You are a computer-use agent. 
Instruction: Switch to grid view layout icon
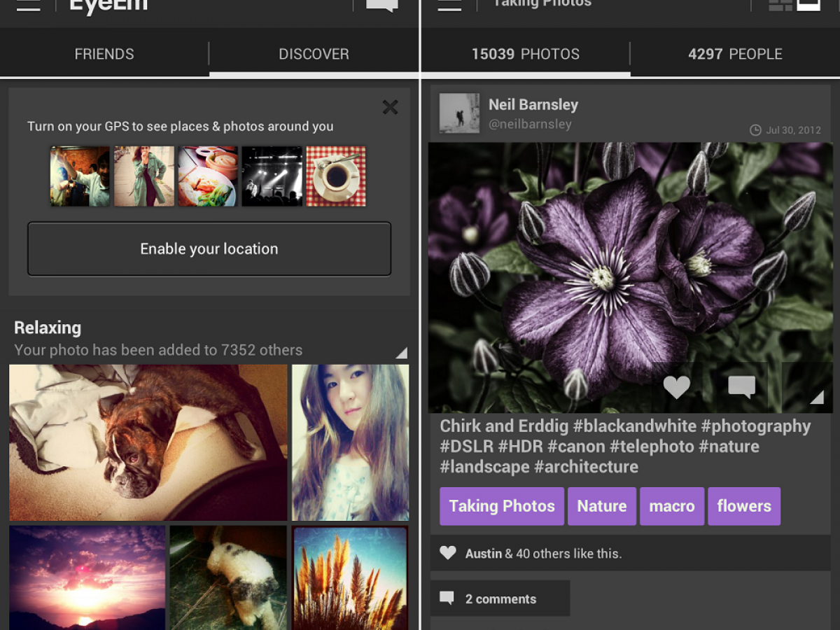point(780,6)
